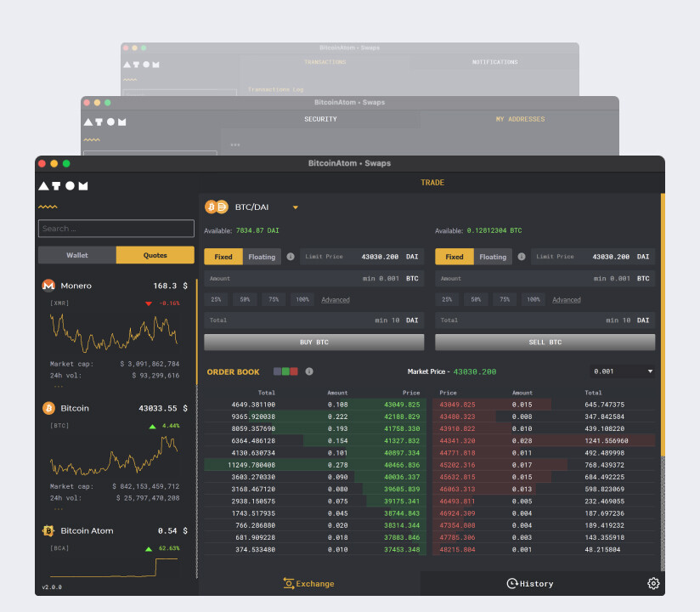Click the yellow wave icon under ATOM logo
Viewport: 700px width, 612px height.
pyautogui.click(x=48, y=207)
